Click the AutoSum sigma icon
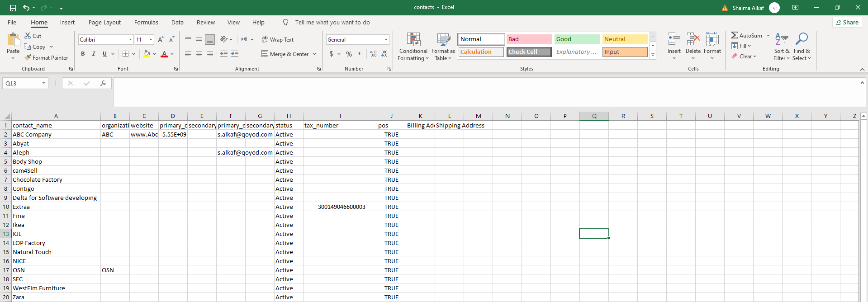The image size is (868, 302). point(735,35)
